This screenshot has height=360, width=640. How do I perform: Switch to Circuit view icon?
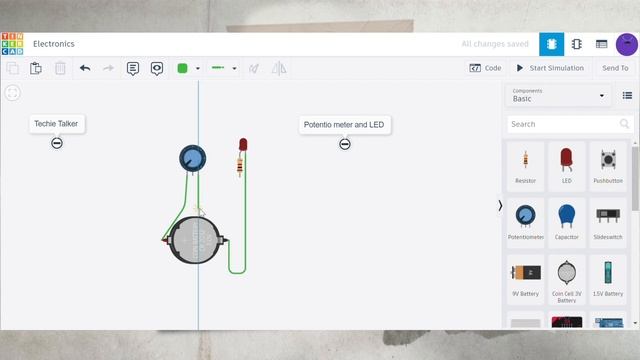(x=551, y=44)
